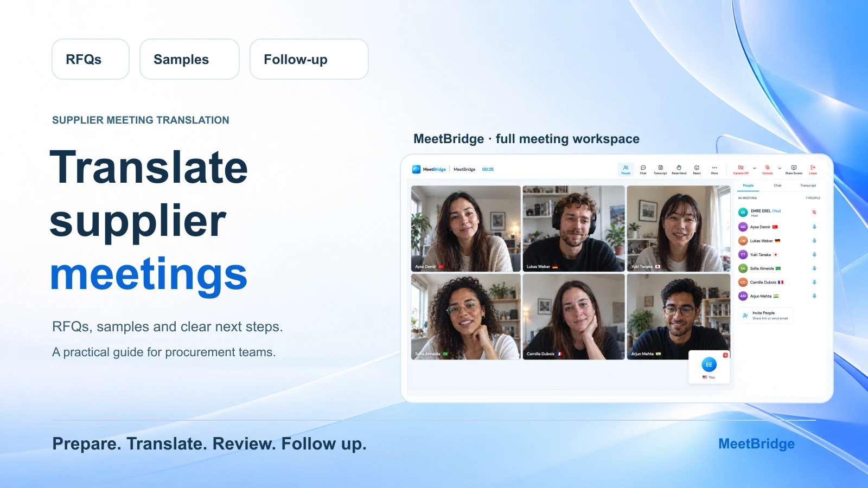Viewport: 868px width, 488px height.
Task: Turn on the camera via Camera Off
Action: click(741, 170)
